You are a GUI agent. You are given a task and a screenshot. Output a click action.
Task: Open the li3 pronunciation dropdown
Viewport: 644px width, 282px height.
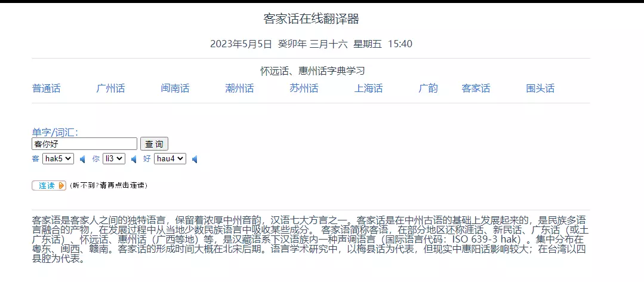click(114, 159)
